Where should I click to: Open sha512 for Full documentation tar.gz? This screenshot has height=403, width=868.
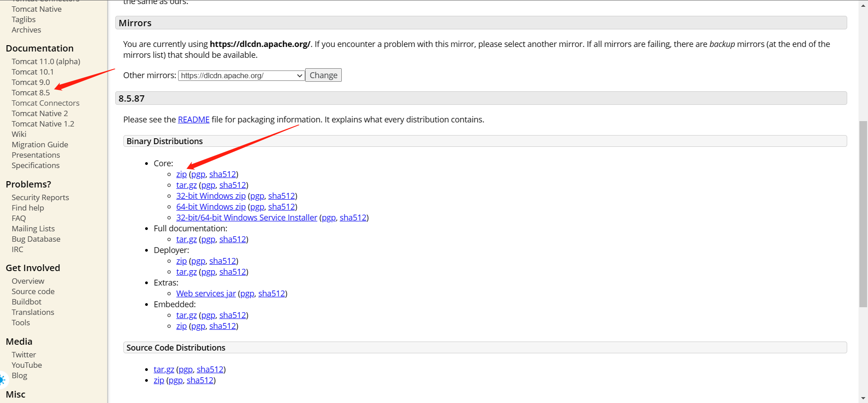click(232, 239)
